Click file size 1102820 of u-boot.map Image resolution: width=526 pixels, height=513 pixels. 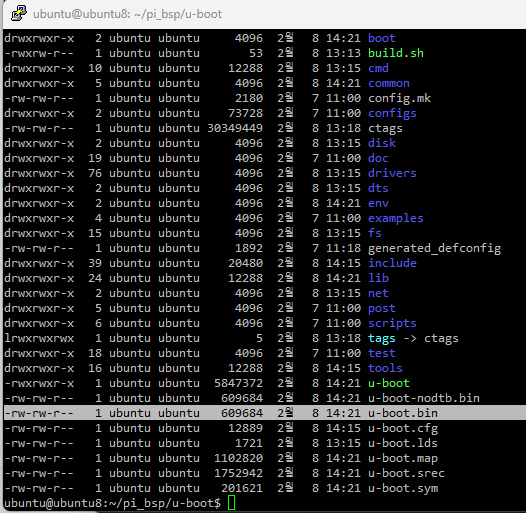pyautogui.click(x=239, y=458)
